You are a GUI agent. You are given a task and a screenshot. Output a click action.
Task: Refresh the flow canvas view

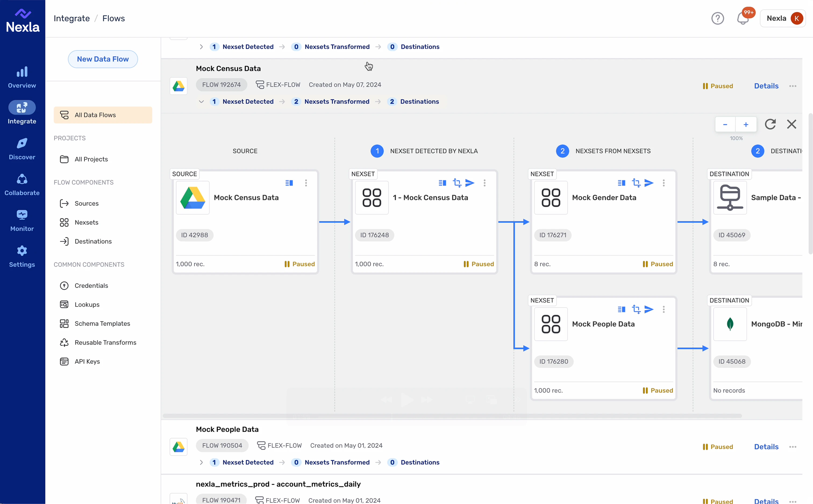point(770,124)
